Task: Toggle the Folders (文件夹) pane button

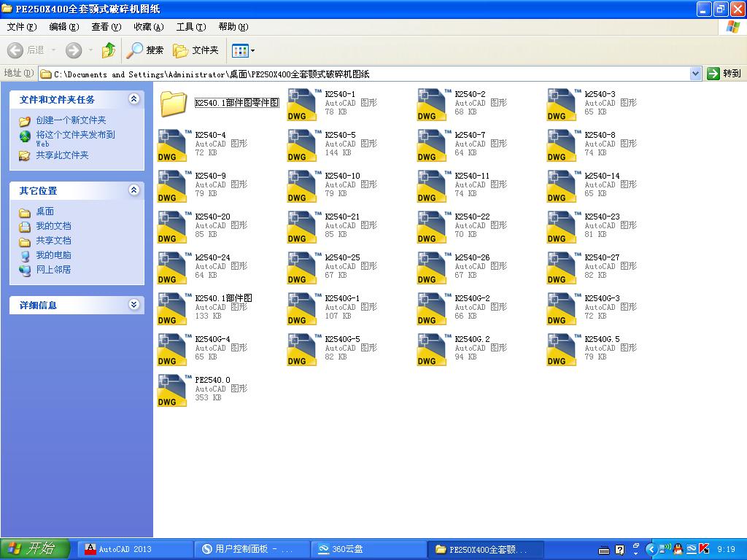Action: 196,50
